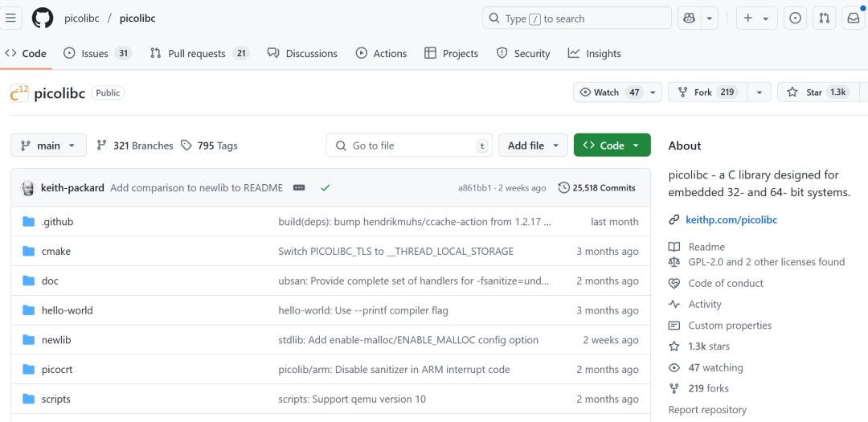Open the doc folder
The image size is (868, 422).
[x=50, y=281]
